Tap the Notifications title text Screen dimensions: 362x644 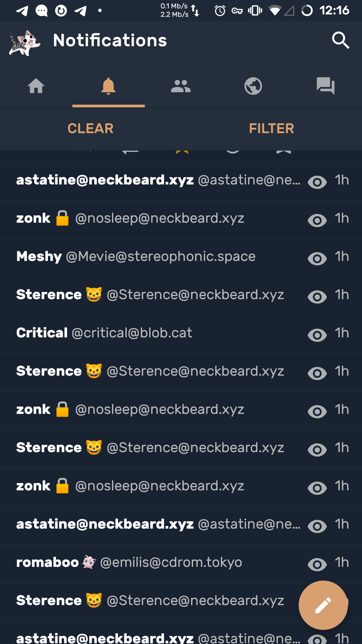(110, 41)
